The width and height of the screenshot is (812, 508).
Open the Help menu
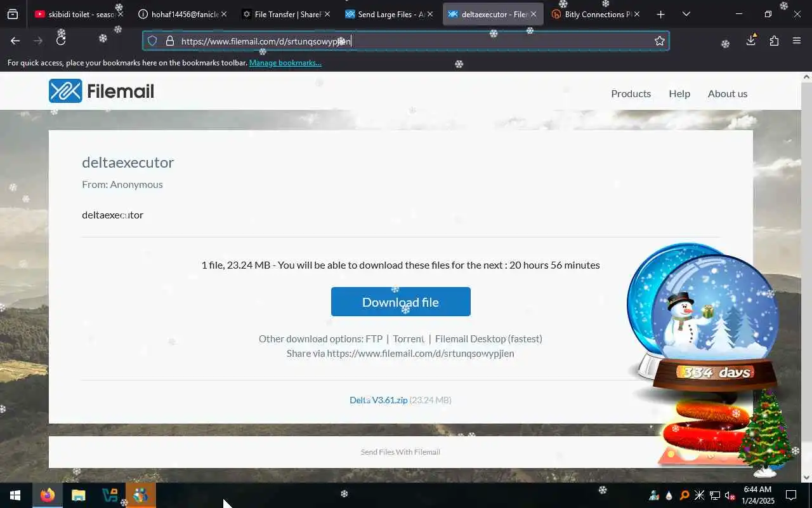pyautogui.click(x=679, y=93)
